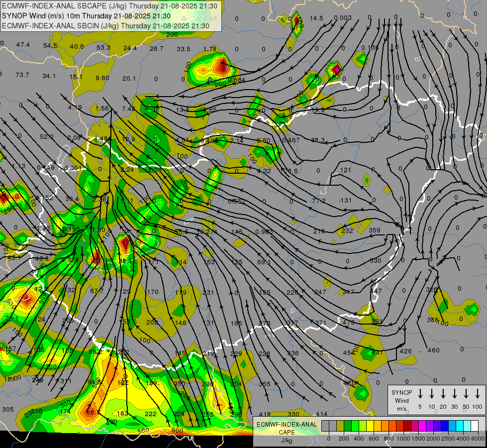Click the map value '414'
The width and height of the screenshot is (487, 448).
321,414
